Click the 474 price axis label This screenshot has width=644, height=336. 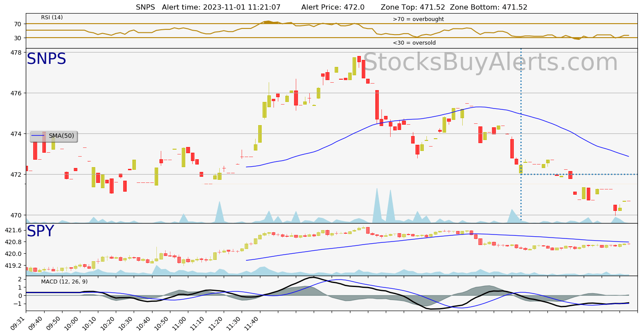click(x=17, y=134)
